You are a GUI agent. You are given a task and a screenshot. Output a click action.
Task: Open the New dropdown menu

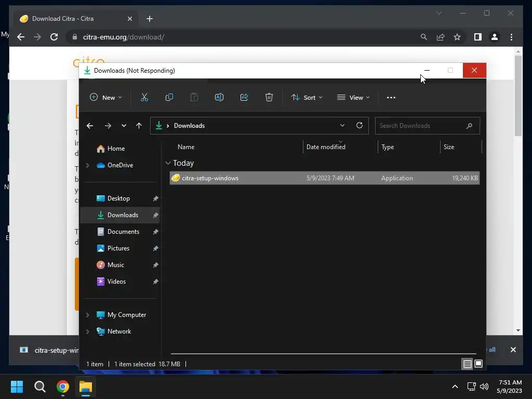pos(105,97)
